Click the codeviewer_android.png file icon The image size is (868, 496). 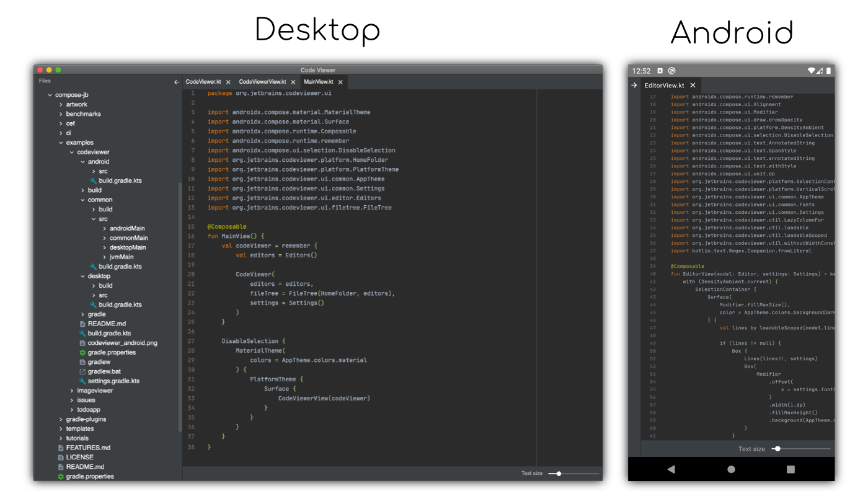coord(82,343)
